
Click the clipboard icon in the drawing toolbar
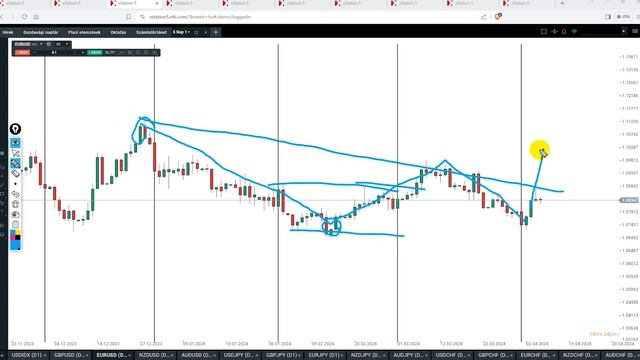[16, 224]
